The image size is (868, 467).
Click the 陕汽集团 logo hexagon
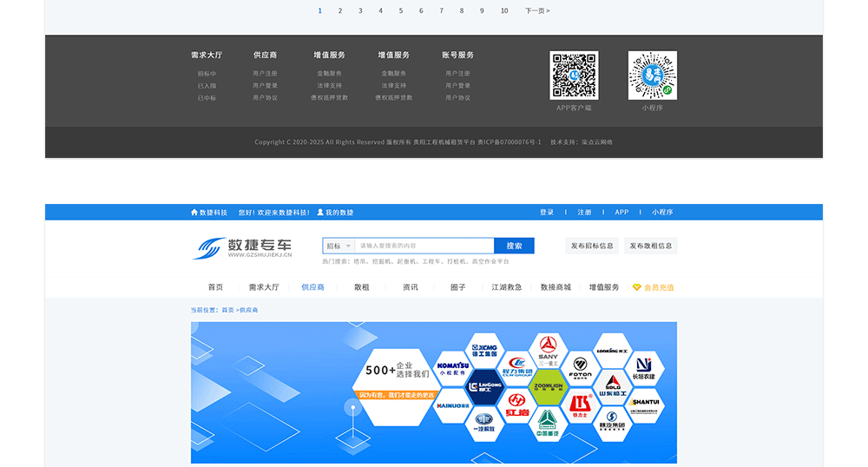[x=612, y=424]
